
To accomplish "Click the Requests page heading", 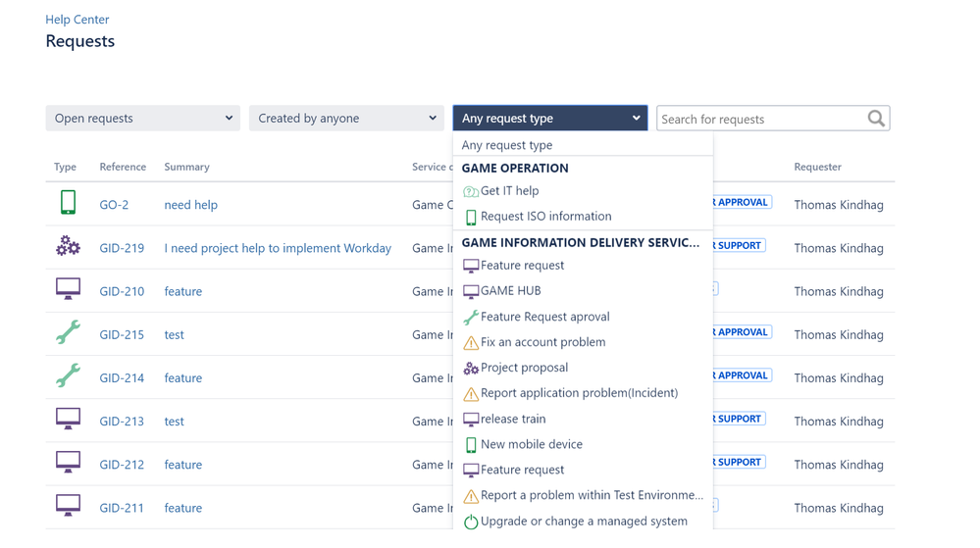I will tap(80, 41).
